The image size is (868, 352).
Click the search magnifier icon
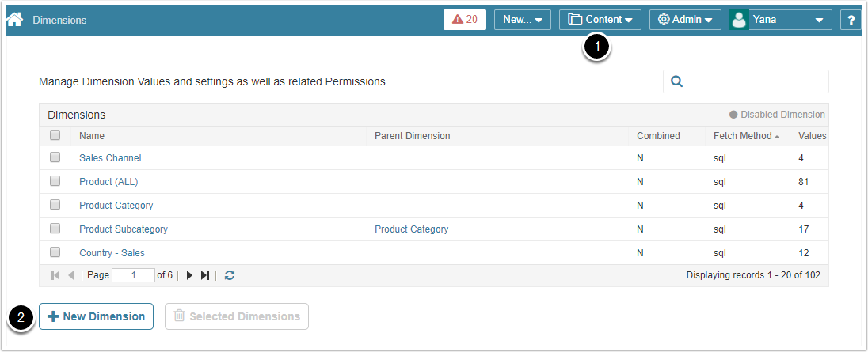[677, 81]
